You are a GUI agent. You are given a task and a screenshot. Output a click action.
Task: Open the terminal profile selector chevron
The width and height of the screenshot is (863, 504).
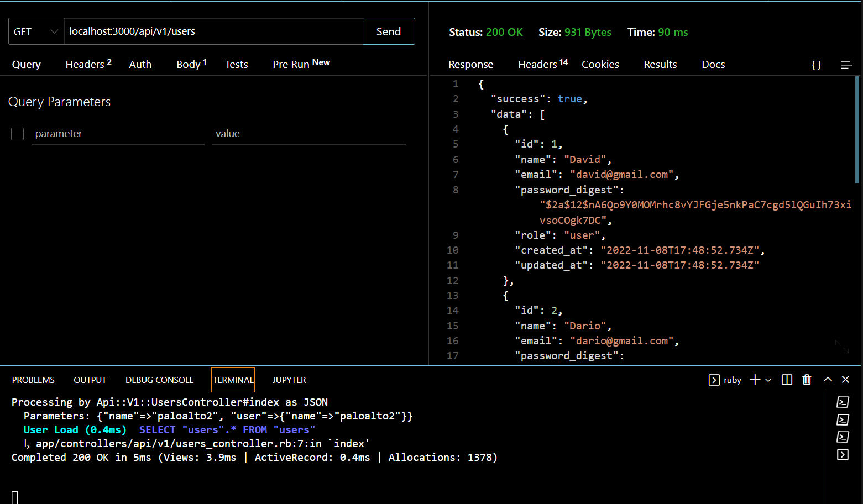point(767,380)
